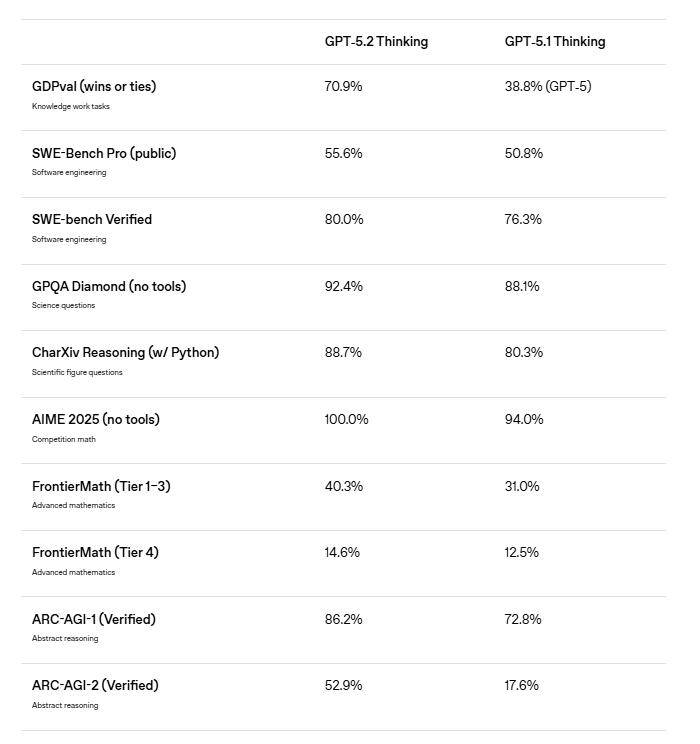Select the ARC-AGI-1 (Verified) benchmark name

pos(94,620)
